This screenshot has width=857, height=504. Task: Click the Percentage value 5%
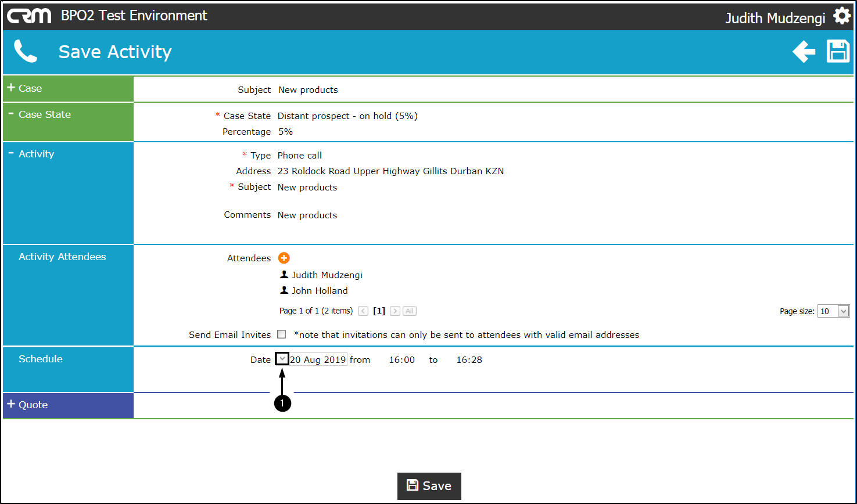[285, 132]
